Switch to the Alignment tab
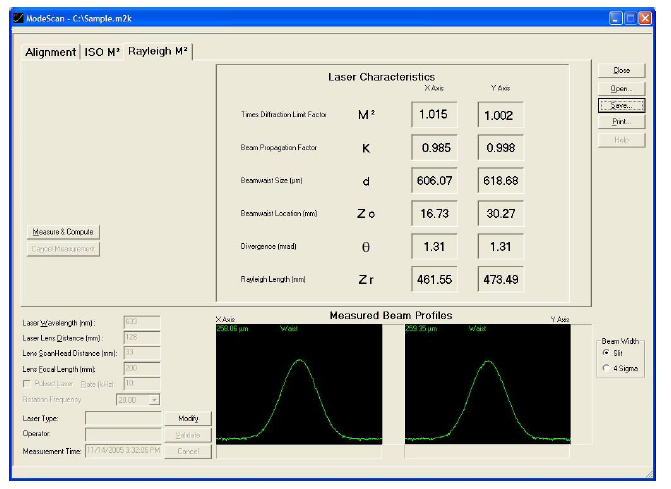The image size is (671, 489). point(50,52)
